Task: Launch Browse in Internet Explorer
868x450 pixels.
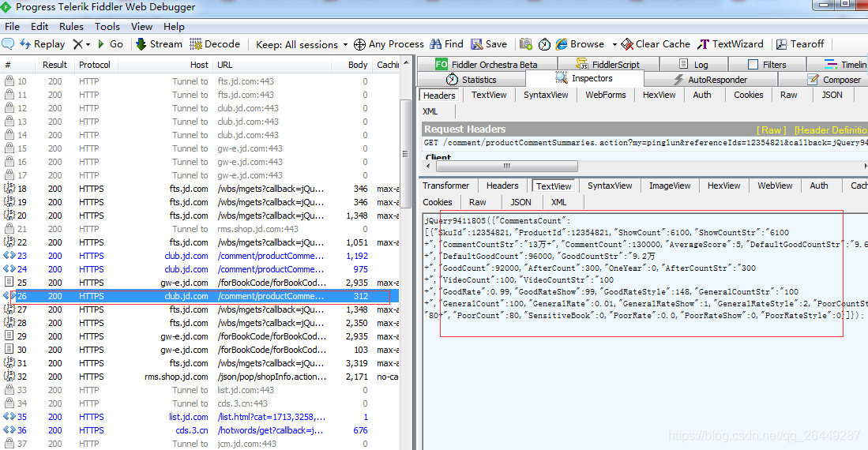Action: (580, 43)
